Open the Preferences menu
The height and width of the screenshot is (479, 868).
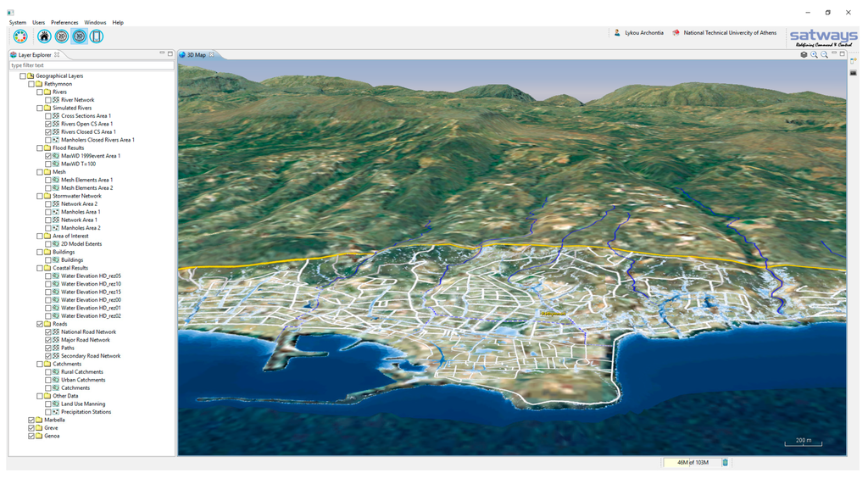point(64,22)
